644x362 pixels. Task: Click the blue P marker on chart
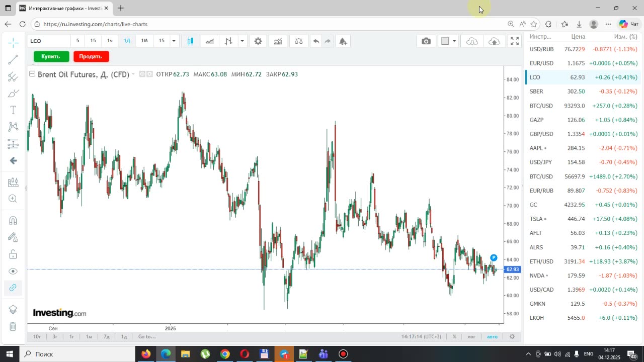coord(494,258)
